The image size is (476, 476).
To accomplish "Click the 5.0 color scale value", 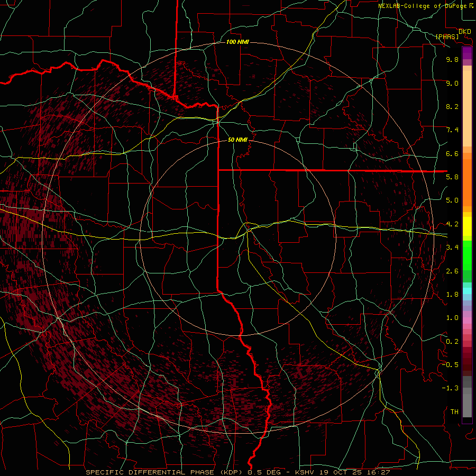I will [452, 200].
